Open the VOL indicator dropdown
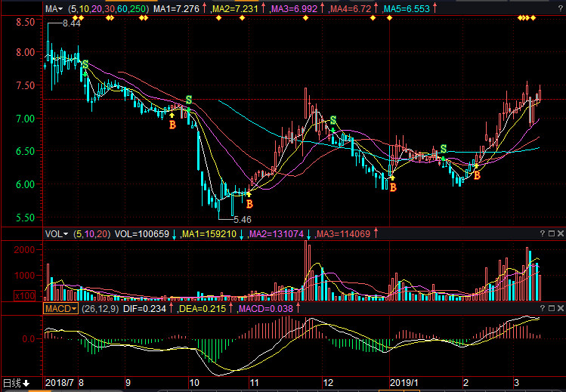The width and height of the screenshot is (566, 392). tap(57, 234)
